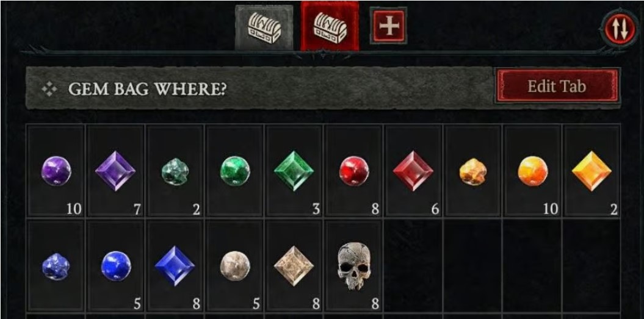Select the crude green emerald chunk
Viewport: 644px width, 319px height.
[x=175, y=171]
